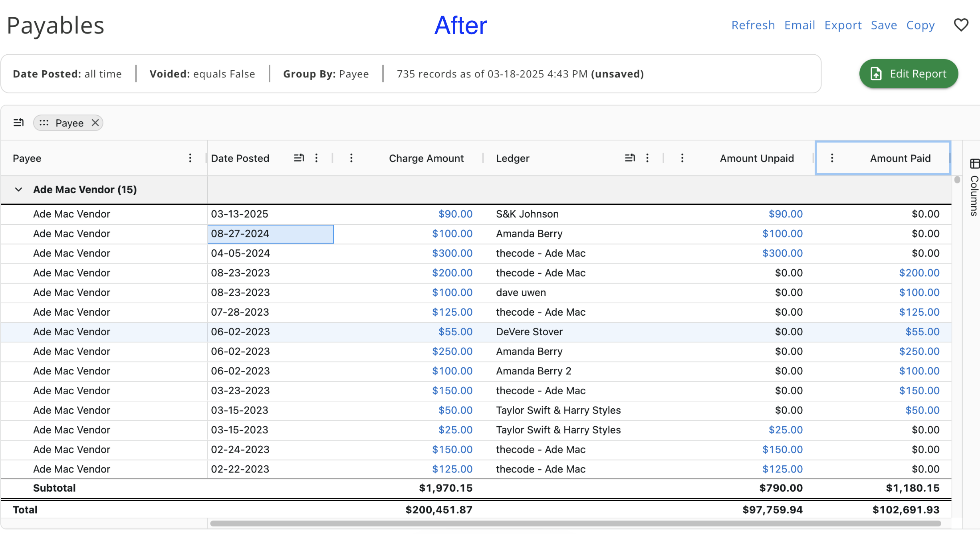Open the Payee column menu dots

click(x=190, y=158)
